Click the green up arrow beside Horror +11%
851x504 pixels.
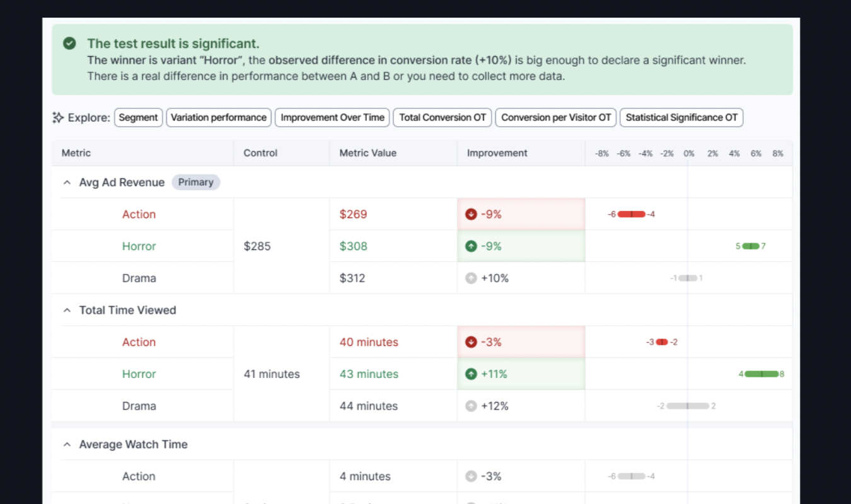pos(471,374)
